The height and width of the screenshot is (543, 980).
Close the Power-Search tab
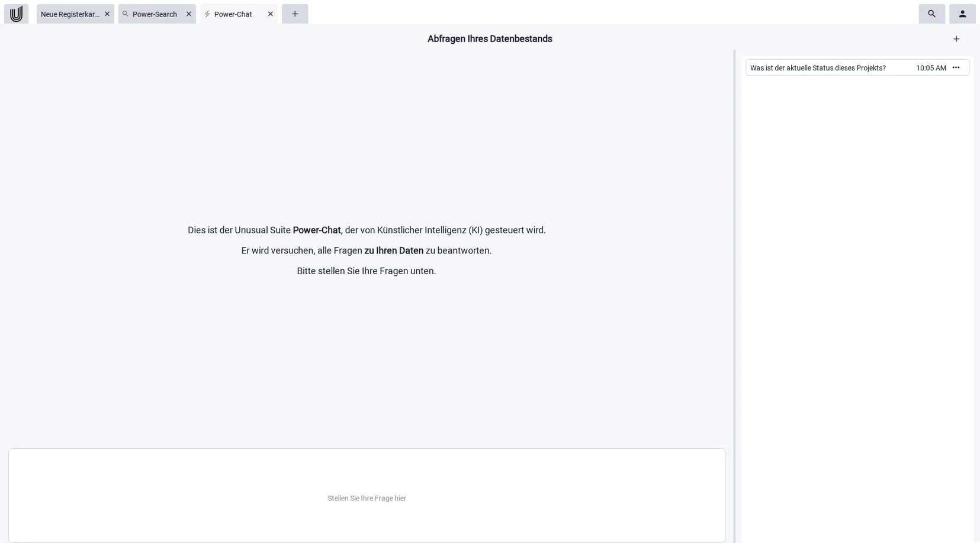(x=189, y=14)
